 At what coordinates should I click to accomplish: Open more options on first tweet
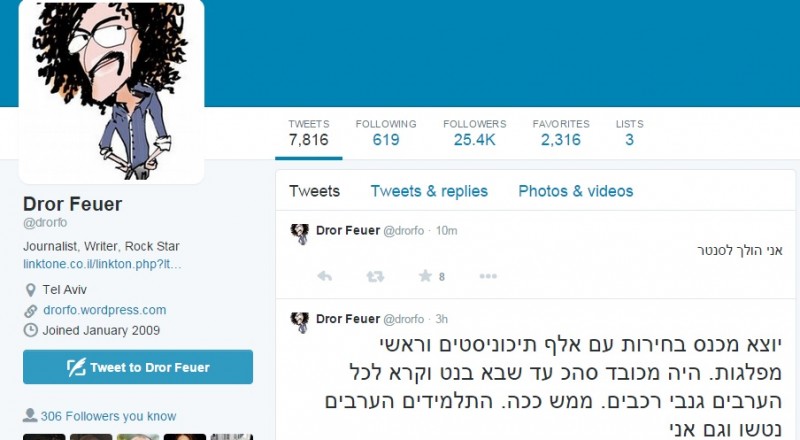tap(488, 276)
